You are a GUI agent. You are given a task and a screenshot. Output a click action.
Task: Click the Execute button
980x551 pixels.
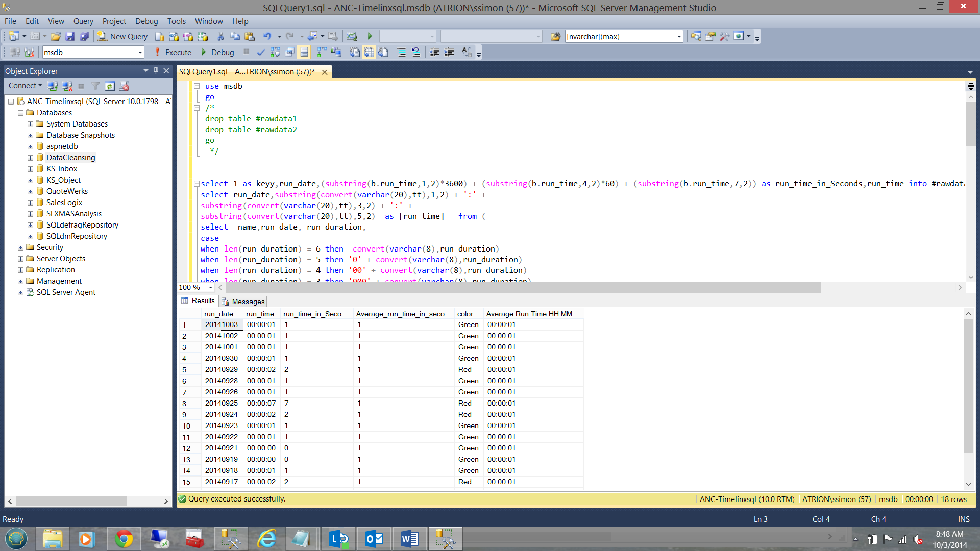(173, 52)
